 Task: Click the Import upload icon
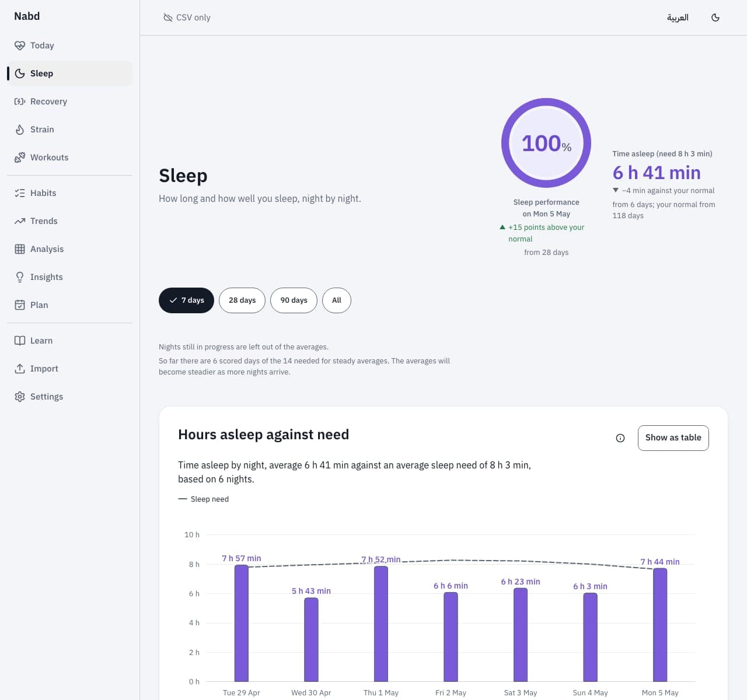pos(20,369)
